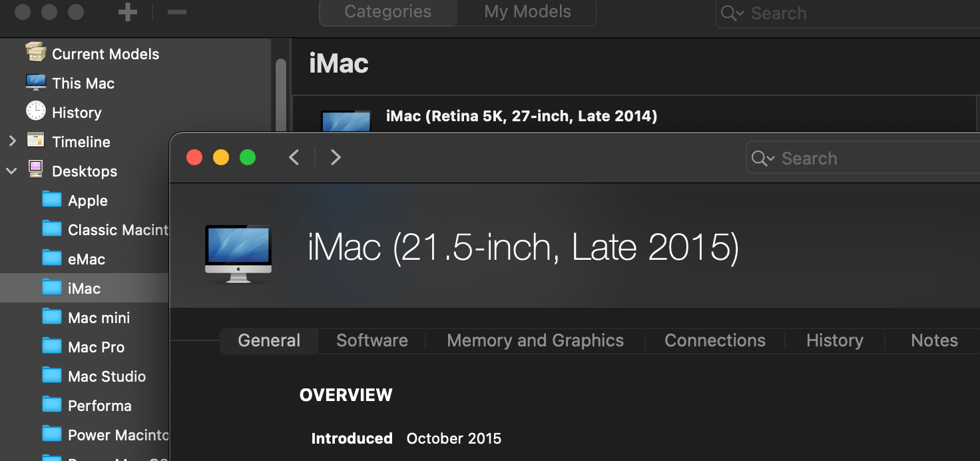Open the Connections tab
The width and height of the screenshot is (980, 461).
tap(714, 340)
